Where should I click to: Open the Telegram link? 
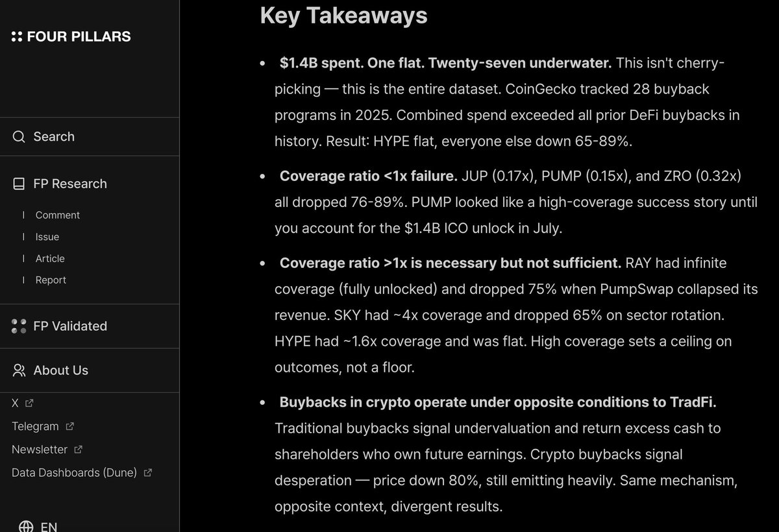tap(35, 426)
